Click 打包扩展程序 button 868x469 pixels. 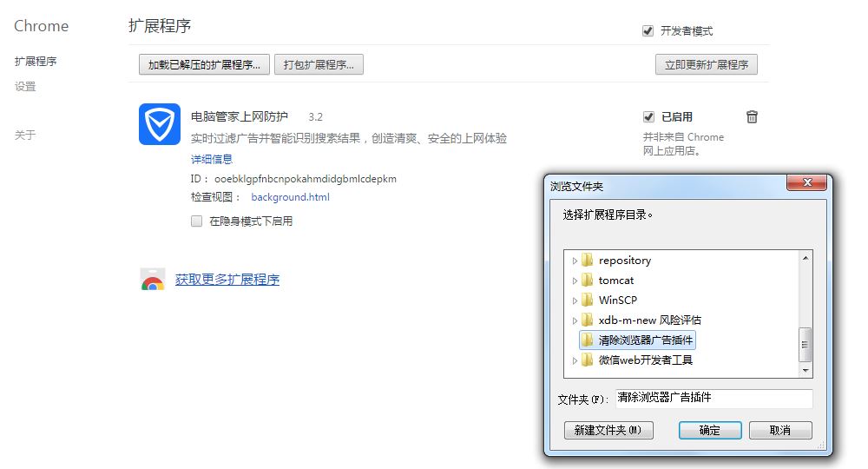[319, 65]
